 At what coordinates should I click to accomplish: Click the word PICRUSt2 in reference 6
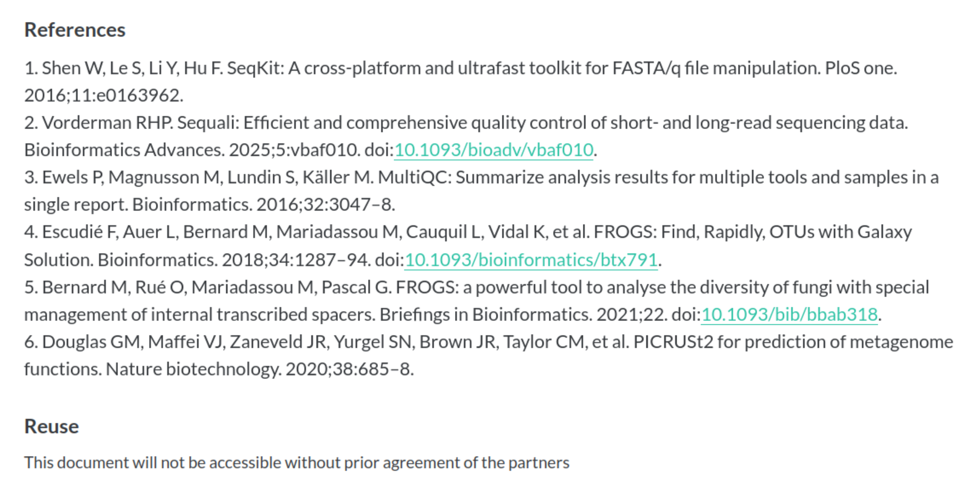tap(673, 342)
